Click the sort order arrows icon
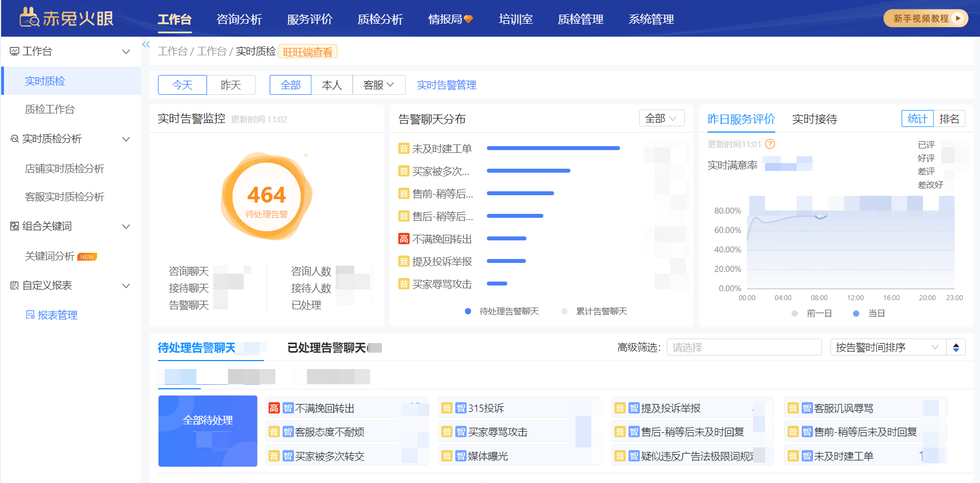 click(956, 348)
